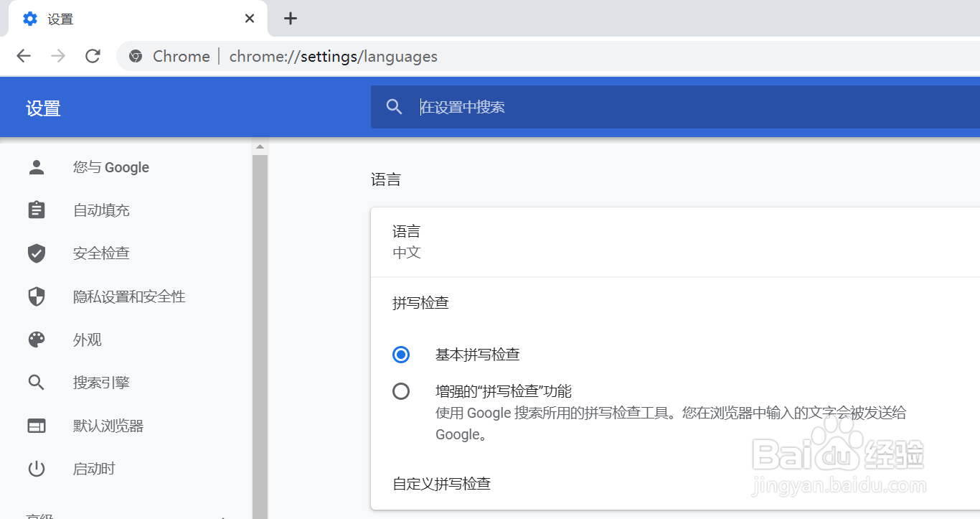The image size is (980, 519).
Task: Reload the settings page
Action: click(x=93, y=56)
